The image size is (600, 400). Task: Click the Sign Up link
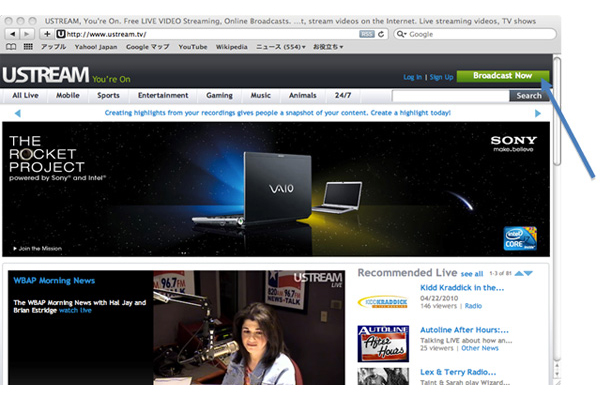pos(441,77)
